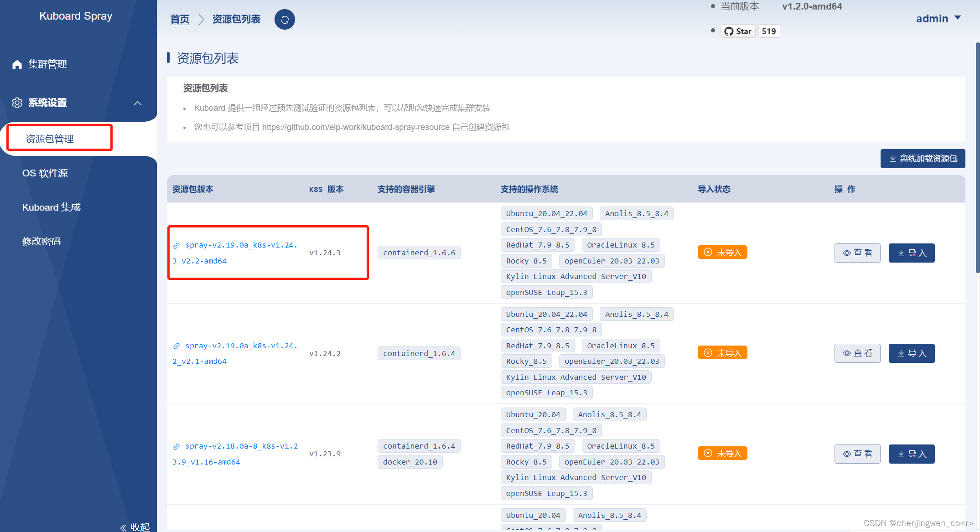Collapse the 系统设置 menu chevron
Image resolution: width=980 pixels, height=532 pixels.
coord(138,103)
